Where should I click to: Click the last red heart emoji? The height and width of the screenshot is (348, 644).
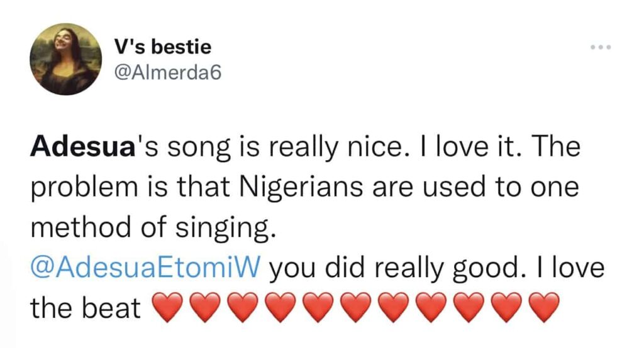[542, 308]
